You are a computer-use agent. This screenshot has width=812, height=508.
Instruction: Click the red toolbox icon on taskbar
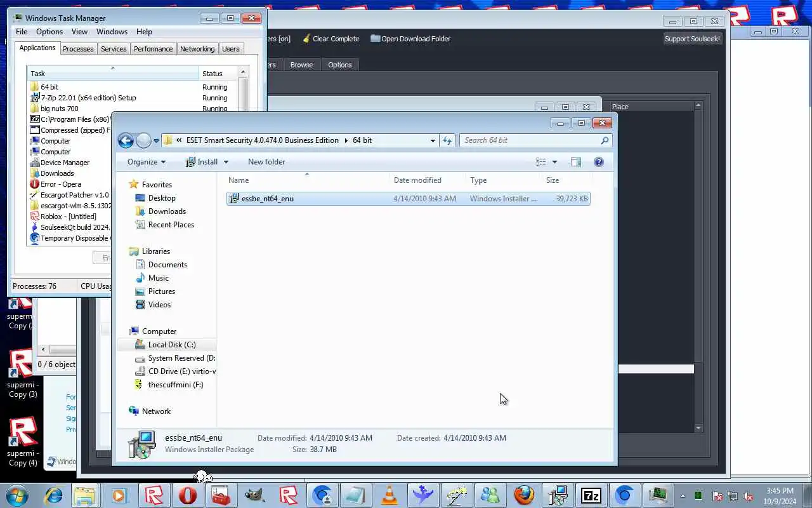pyautogui.click(x=221, y=495)
